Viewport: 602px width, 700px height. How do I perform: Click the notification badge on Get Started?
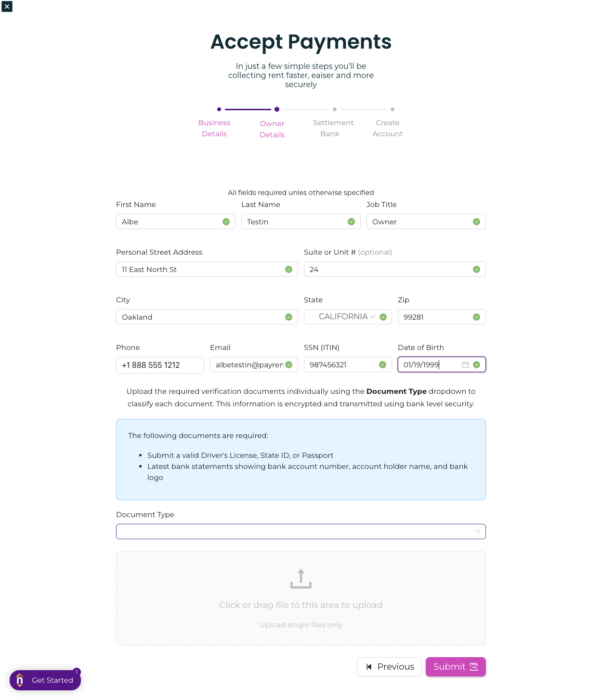(x=77, y=672)
